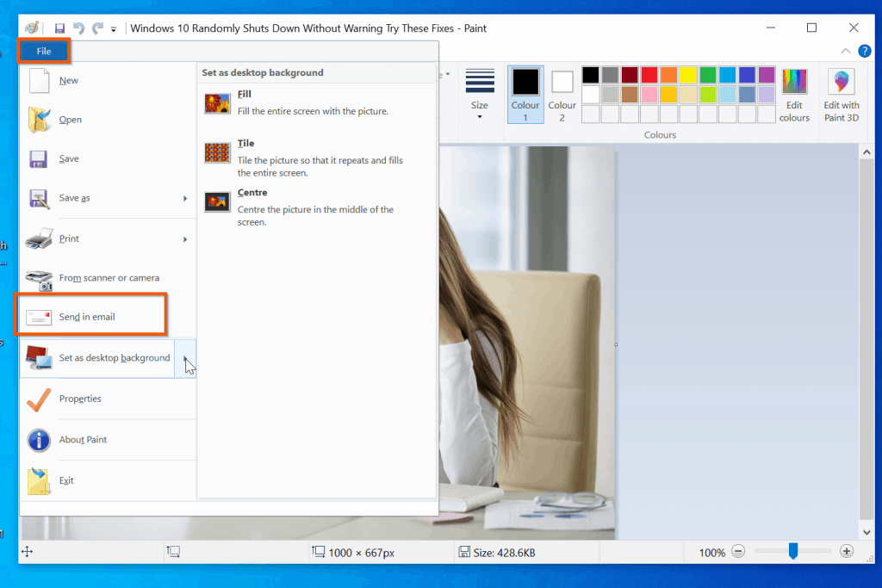The width and height of the screenshot is (882, 588).
Task: Pick the turquoise blue colour swatch
Action: 727,75
